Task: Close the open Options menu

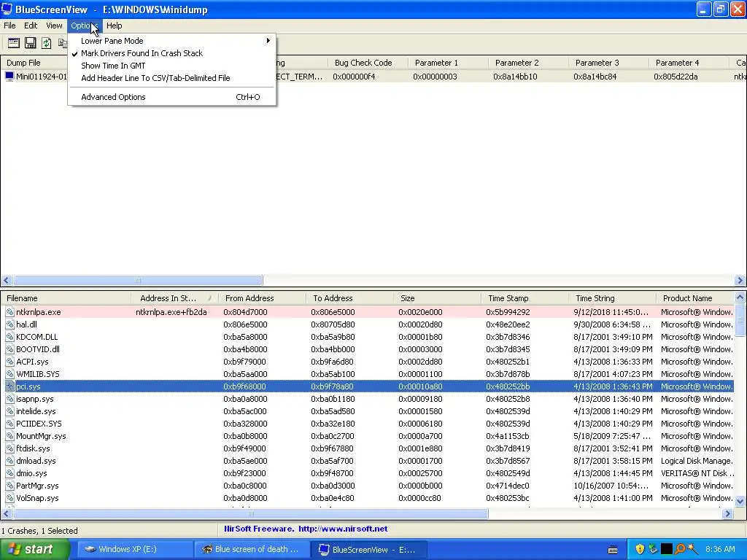Action: pos(85,26)
